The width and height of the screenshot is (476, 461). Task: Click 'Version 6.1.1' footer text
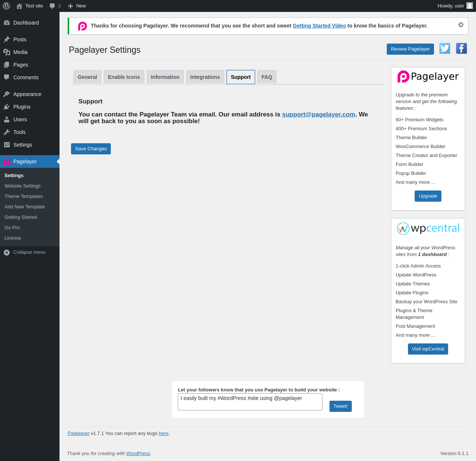[454, 454]
